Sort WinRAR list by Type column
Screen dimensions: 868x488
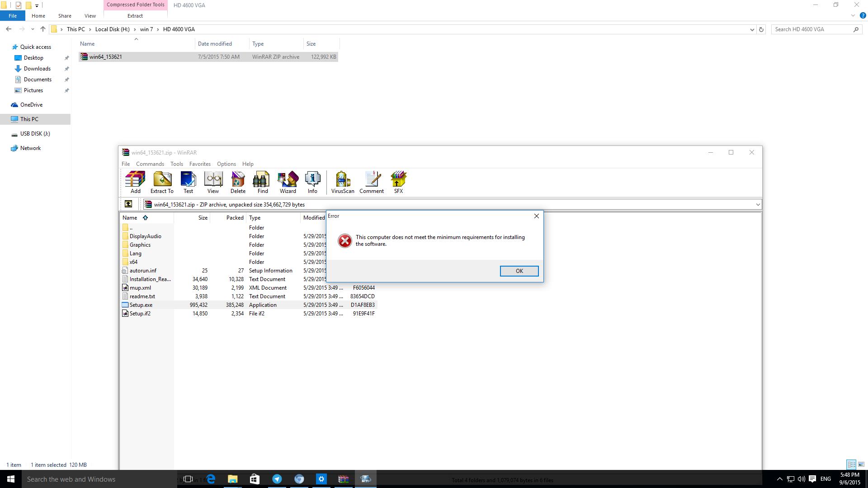click(x=273, y=218)
